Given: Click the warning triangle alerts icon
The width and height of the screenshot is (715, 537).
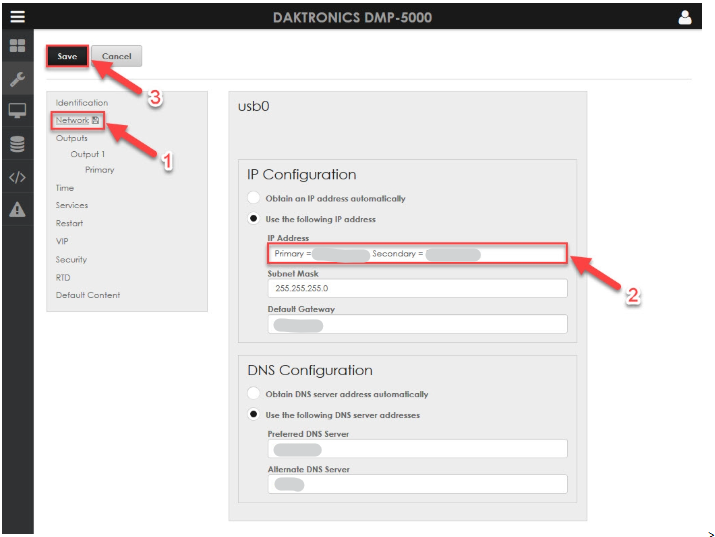Looking at the screenshot, I should pyautogui.click(x=16, y=209).
